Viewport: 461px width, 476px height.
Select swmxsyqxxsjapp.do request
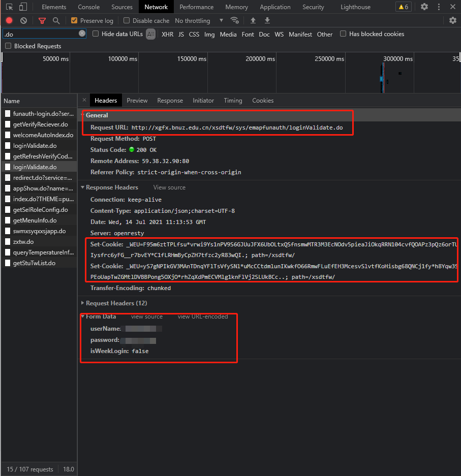pos(39,231)
